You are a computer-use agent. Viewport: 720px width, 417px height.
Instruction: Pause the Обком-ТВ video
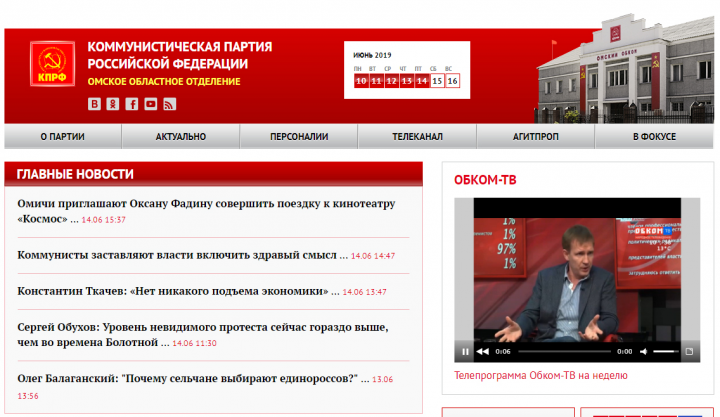coord(465,352)
